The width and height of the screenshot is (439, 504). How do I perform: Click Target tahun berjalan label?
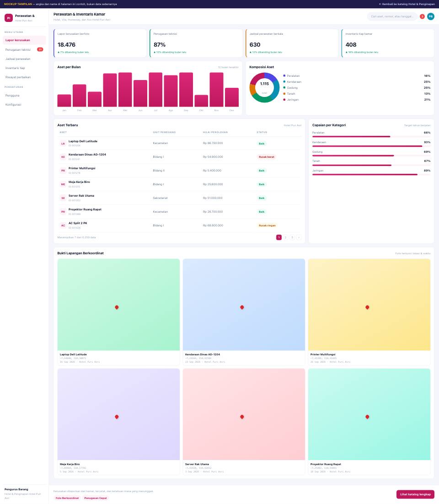point(417,125)
